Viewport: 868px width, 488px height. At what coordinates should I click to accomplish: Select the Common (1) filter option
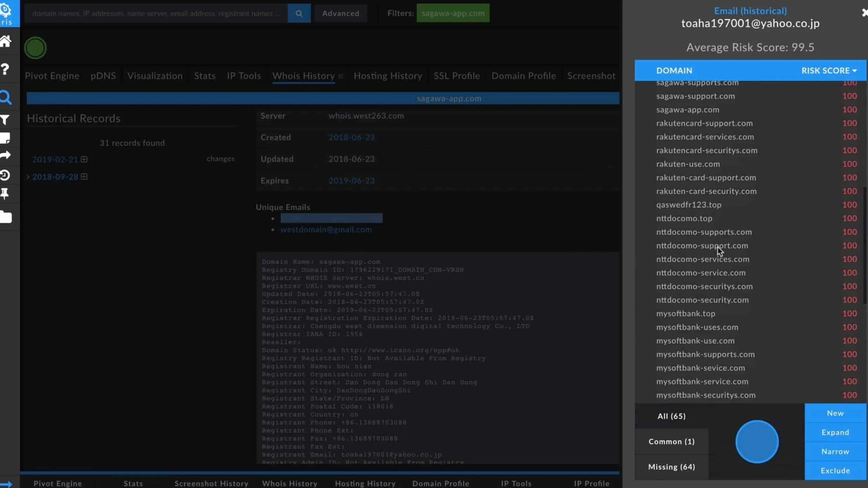(671, 441)
